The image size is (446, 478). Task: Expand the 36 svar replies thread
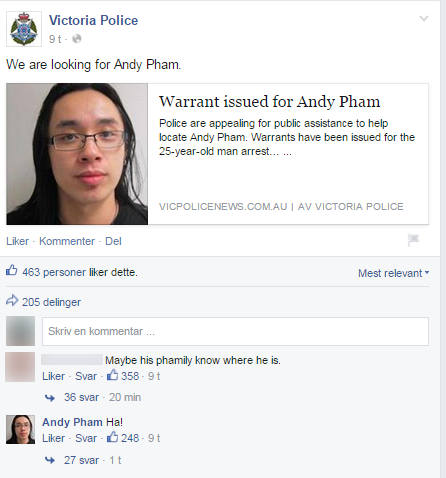[81, 397]
